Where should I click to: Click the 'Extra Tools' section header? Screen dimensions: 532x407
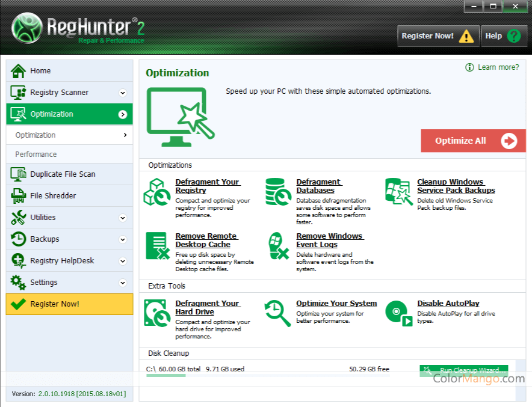click(x=167, y=286)
